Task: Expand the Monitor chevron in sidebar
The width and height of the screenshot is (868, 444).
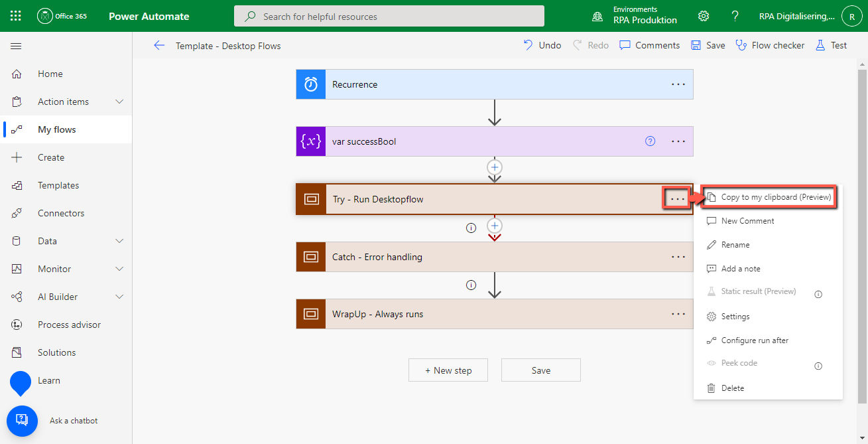Action: pyautogui.click(x=119, y=269)
